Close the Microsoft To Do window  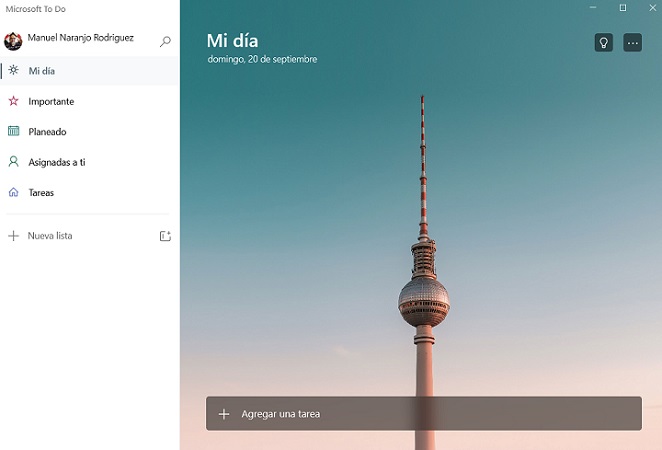click(x=652, y=8)
